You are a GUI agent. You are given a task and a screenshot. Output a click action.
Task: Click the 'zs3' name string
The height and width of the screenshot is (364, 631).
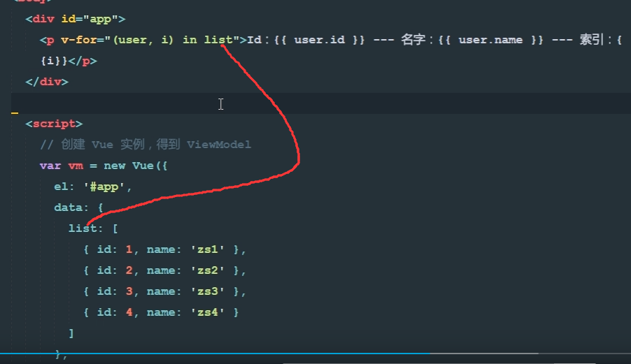pyautogui.click(x=208, y=291)
